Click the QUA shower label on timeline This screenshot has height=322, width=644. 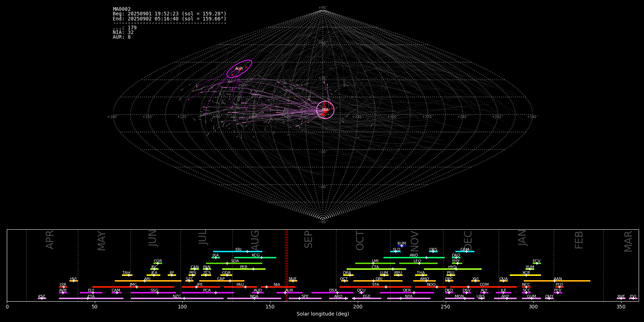pos(503,279)
